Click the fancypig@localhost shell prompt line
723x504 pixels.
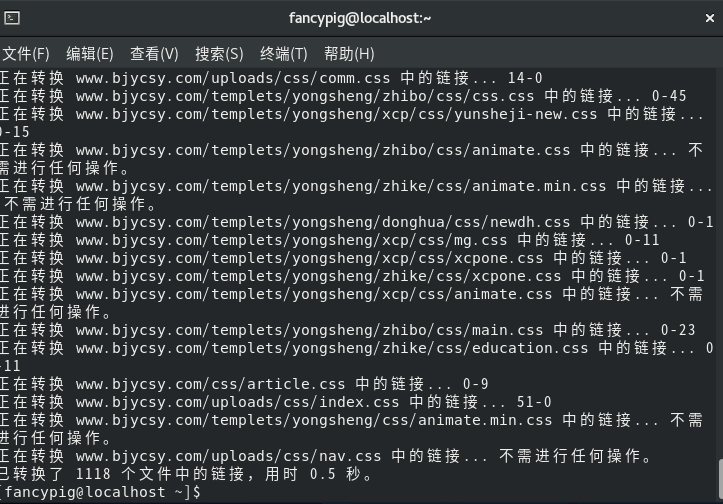[x=100, y=492]
